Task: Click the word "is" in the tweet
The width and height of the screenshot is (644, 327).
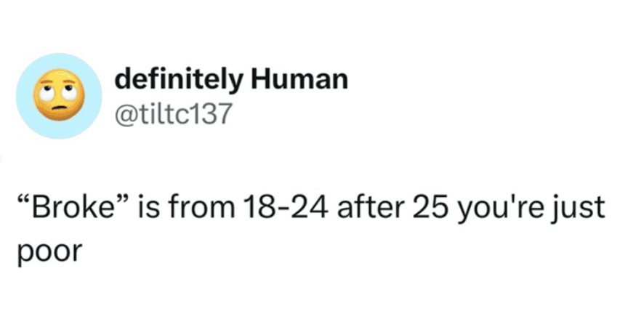Action: click(156, 210)
